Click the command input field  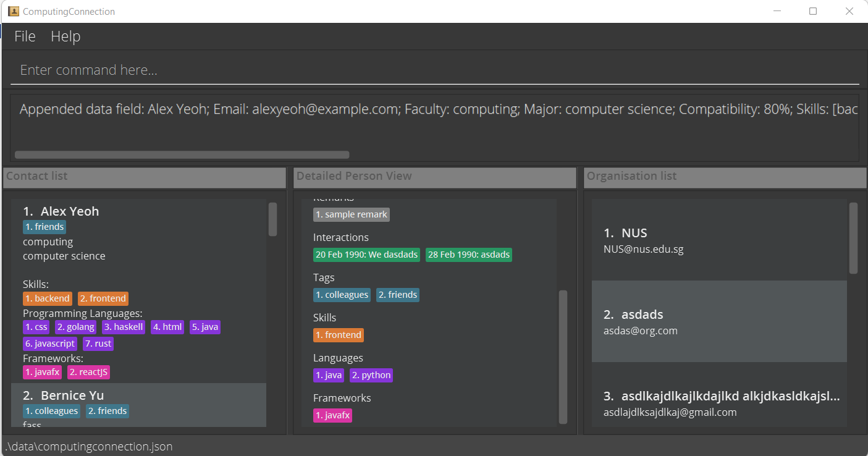[434, 70]
